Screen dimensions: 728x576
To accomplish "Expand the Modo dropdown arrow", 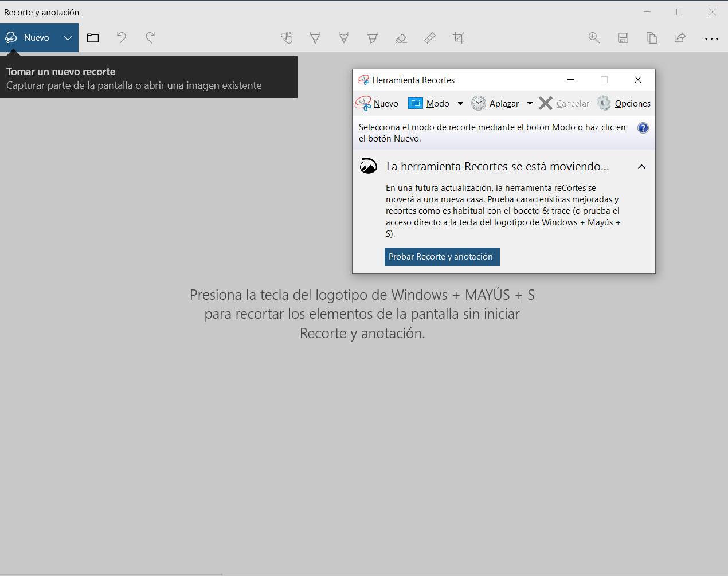I will [x=460, y=104].
